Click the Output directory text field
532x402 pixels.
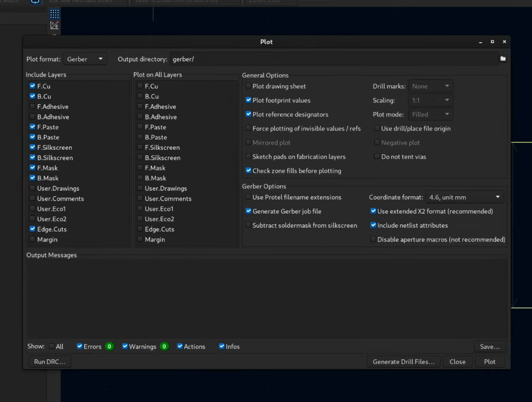pos(334,59)
